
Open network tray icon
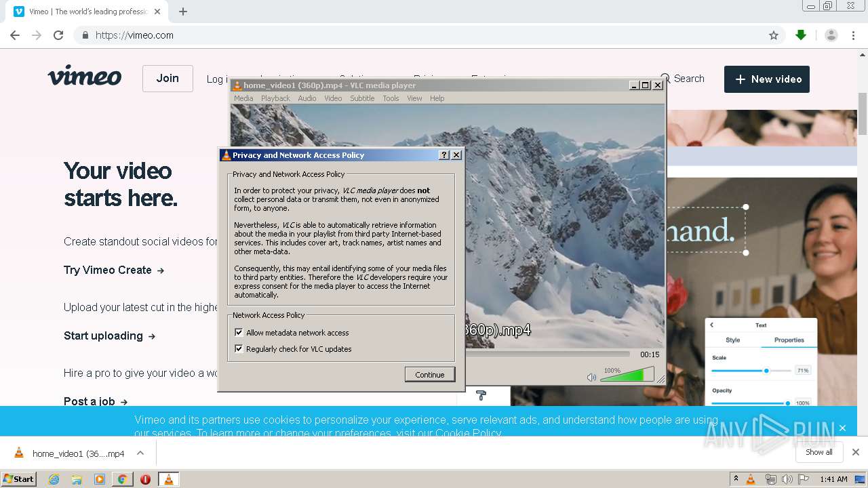pos(770,479)
